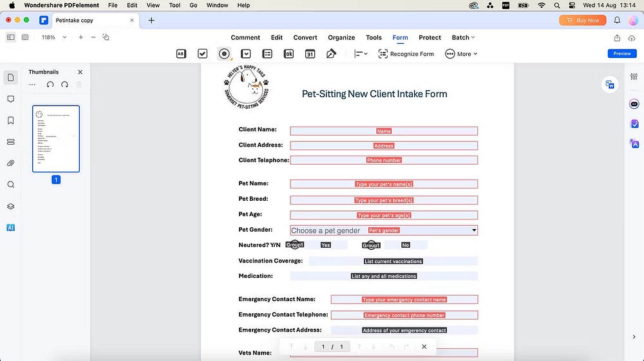Select the radio button form tool
The width and height of the screenshot is (644, 361).
click(224, 54)
